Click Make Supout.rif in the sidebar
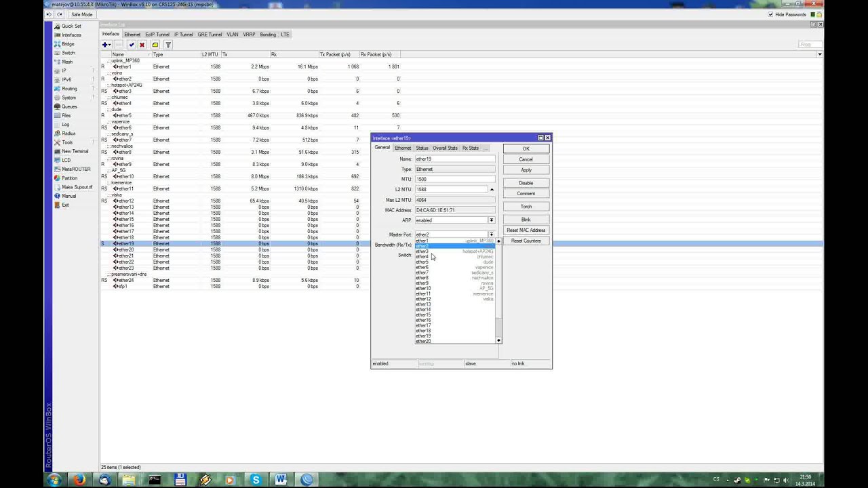Image resolution: width=868 pixels, height=488 pixels. coord(77,187)
